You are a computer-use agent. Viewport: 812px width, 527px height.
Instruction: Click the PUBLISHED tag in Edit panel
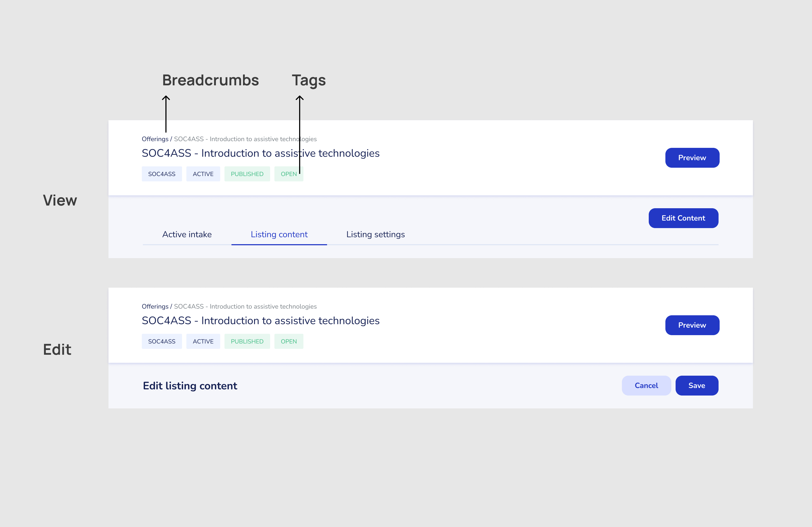click(247, 341)
